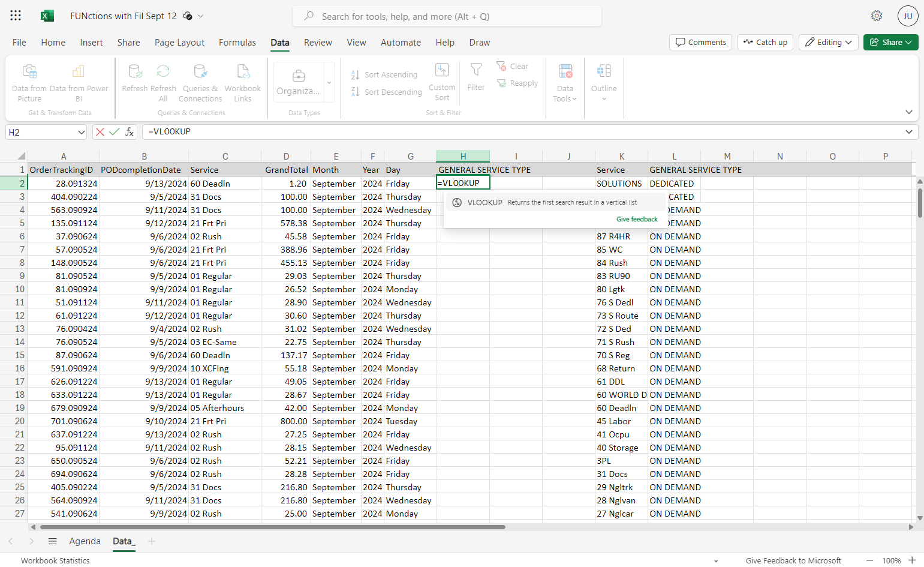Open the Data Tools dropdown
Viewport: 924px width, 567px height.
565,83
